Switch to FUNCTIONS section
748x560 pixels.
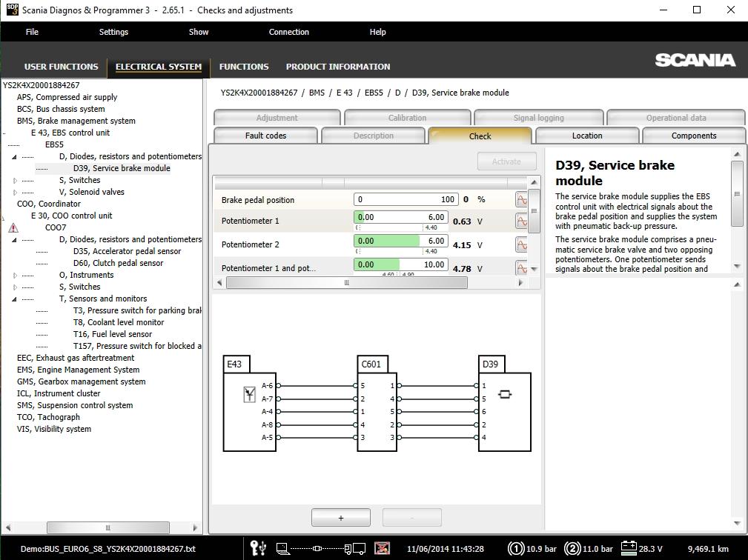coord(244,67)
